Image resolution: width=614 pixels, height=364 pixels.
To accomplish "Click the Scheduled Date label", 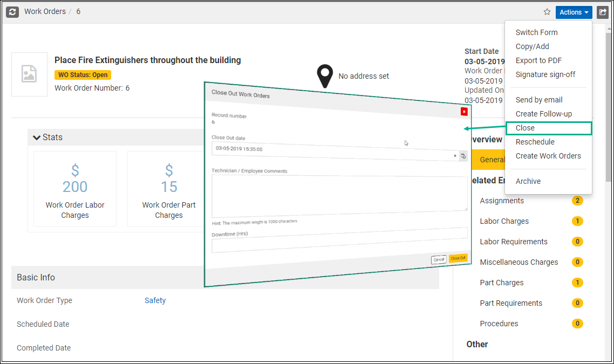I will 43,324.
